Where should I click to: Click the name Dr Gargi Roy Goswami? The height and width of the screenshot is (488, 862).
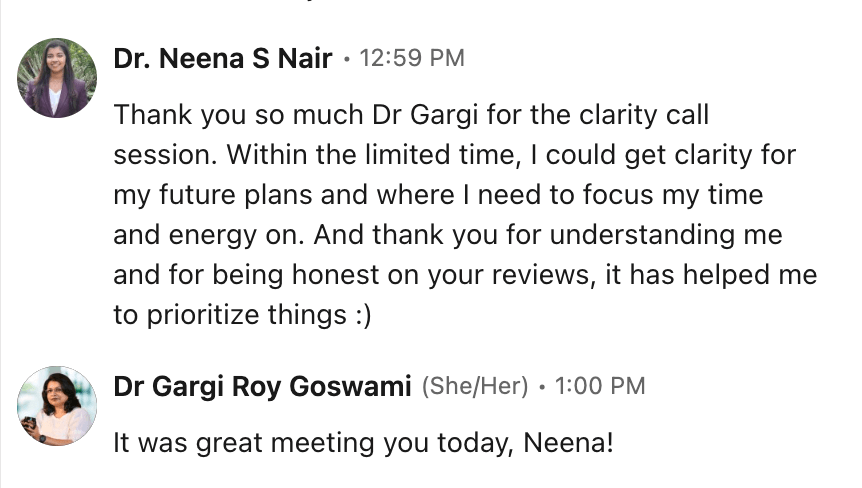[262, 386]
